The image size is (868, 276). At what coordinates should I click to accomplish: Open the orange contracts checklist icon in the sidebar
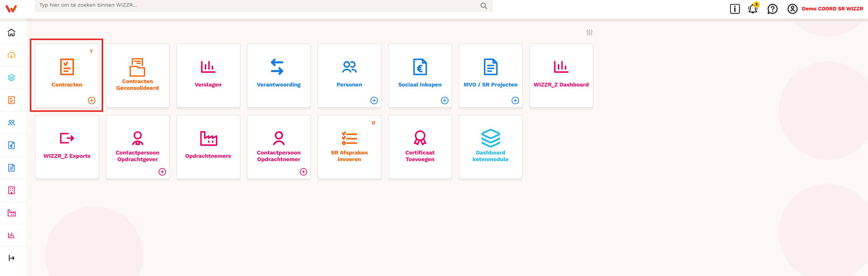[11, 100]
